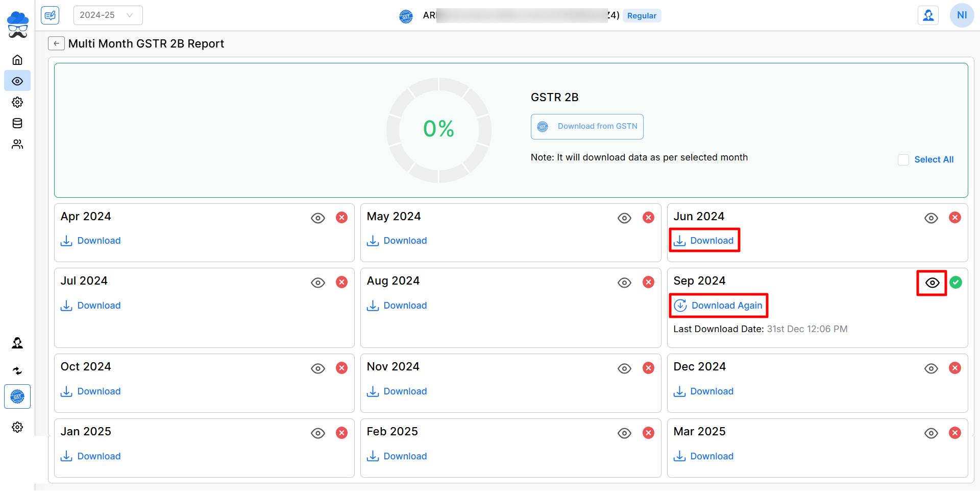This screenshot has height=491, width=980.
Task: Click the red status icon for Apr 2024
Action: [341, 218]
